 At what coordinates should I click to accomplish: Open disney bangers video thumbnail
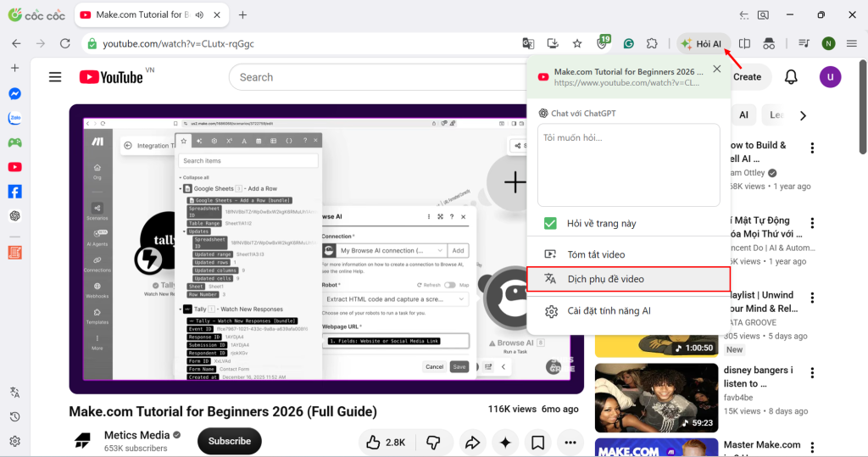tap(656, 397)
